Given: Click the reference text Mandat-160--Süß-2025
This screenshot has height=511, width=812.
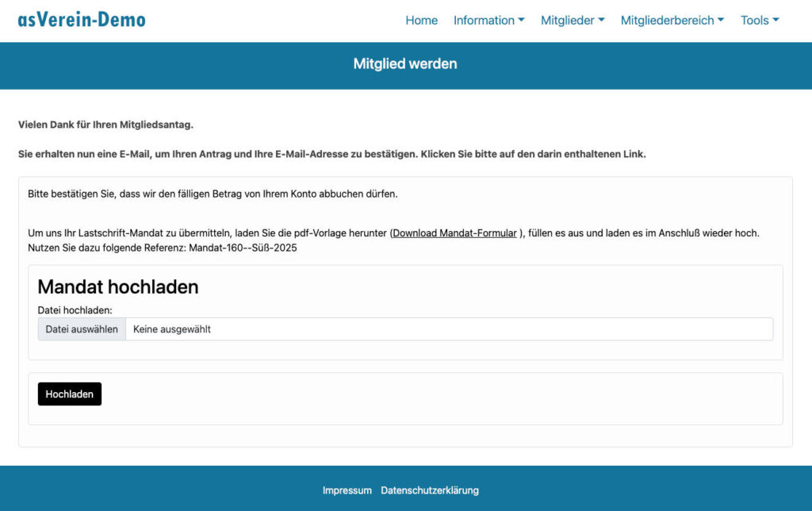Looking at the screenshot, I should [x=243, y=248].
